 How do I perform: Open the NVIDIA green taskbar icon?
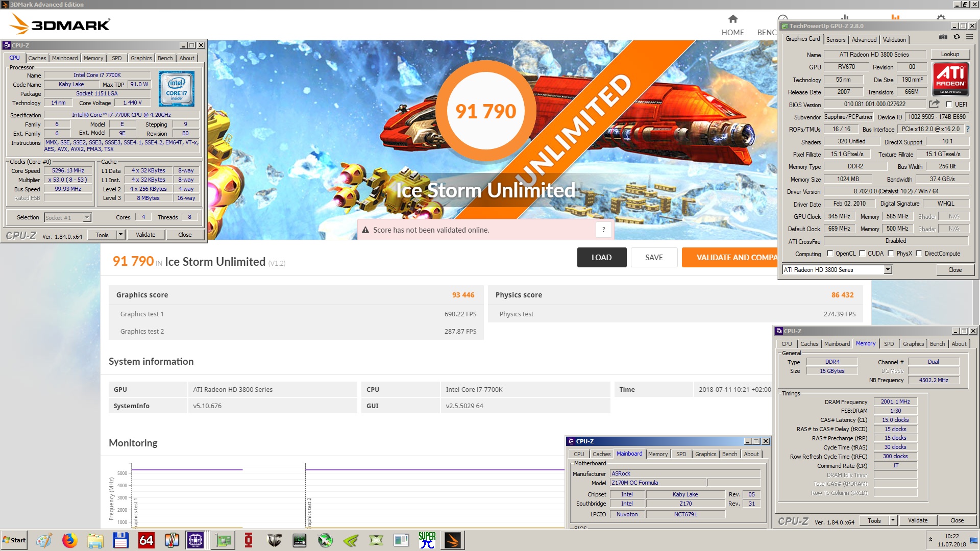pyautogui.click(x=351, y=540)
